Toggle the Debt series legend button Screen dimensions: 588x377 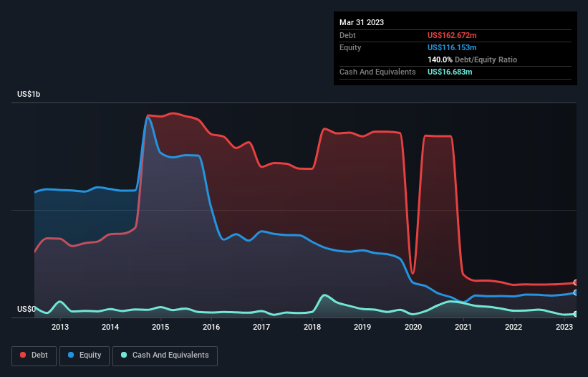[x=34, y=355]
